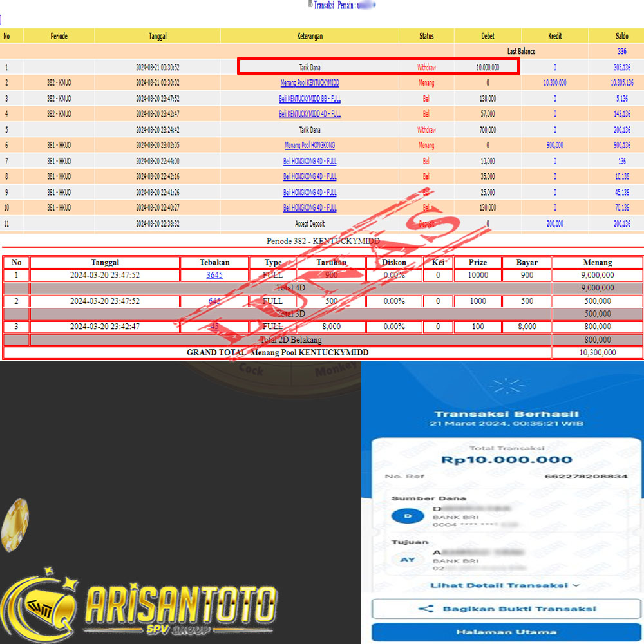Click tebakan number 645 link
Screen dimensions: 644x644
click(214, 301)
